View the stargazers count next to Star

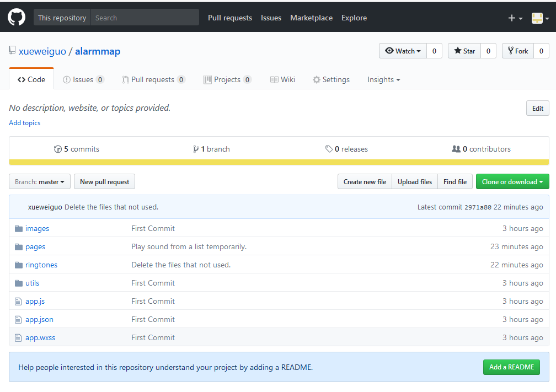(488, 51)
